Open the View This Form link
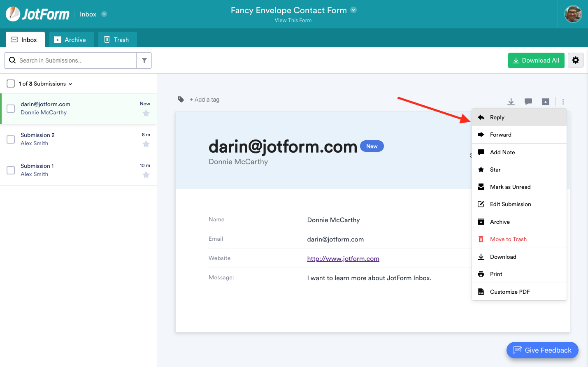The width and height of the screenshot is (588, 367). click(x=293, y=20)
